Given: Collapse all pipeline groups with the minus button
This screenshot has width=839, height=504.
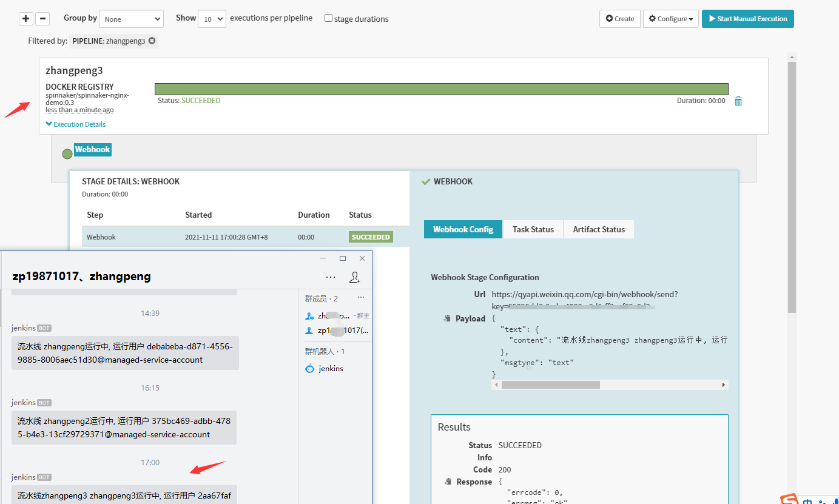Looking at the screenshot, I should [42, 19].
